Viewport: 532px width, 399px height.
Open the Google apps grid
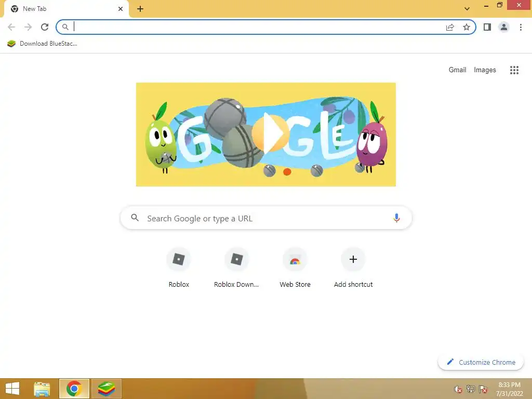click(514, 70)
